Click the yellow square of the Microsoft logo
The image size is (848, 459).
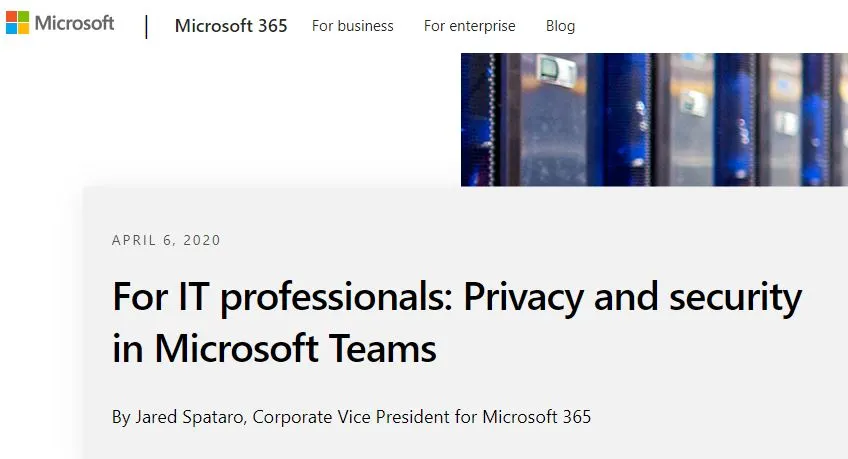coord(23,29)
